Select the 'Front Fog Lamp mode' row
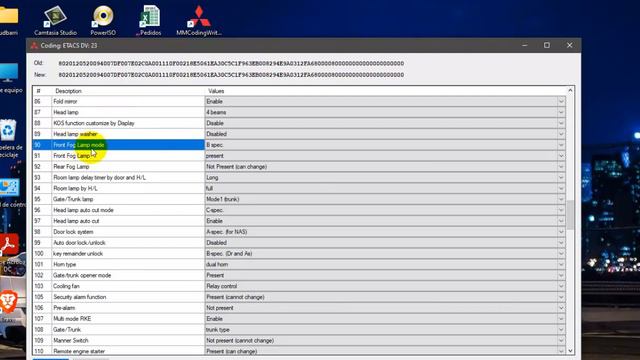This screenshot has height=360, width=640. click(118, 145)
